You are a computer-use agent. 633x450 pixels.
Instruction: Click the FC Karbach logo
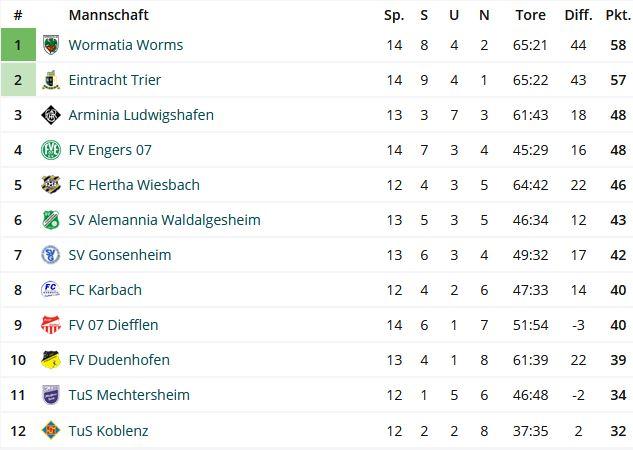tap(51, 290)
